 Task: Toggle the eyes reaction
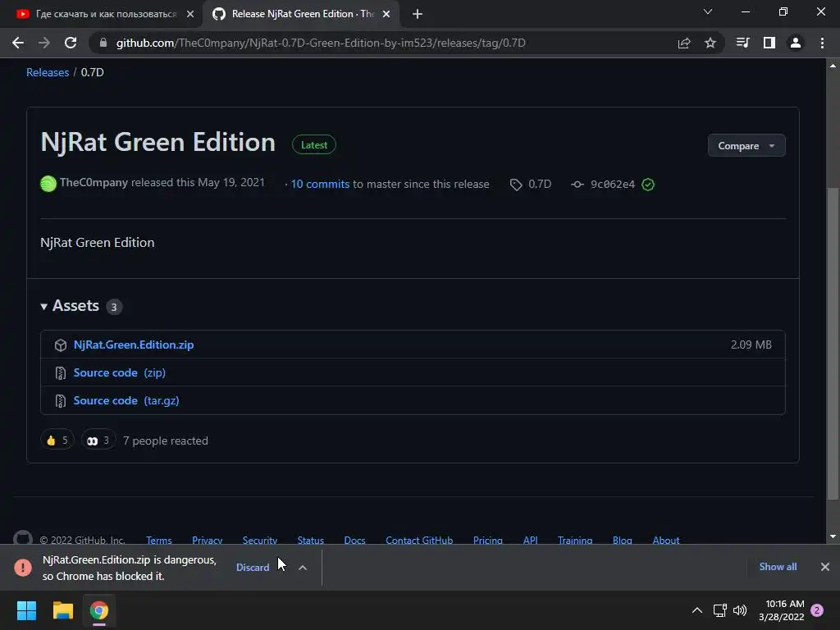point(98,441)
